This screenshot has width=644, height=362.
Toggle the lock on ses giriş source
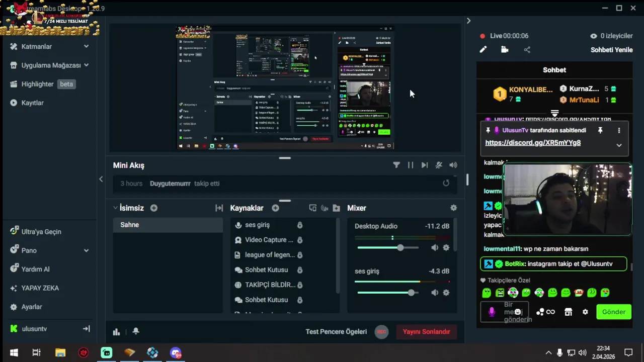point(300,225)
